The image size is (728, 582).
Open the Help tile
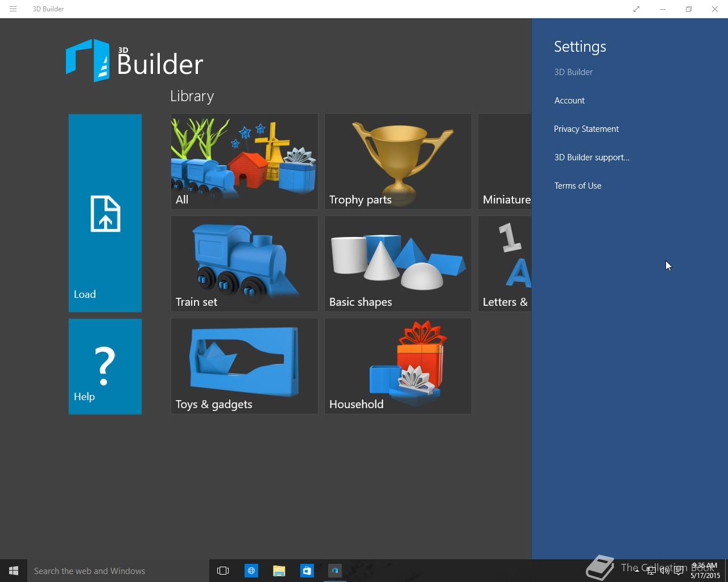tap(105, 367)
